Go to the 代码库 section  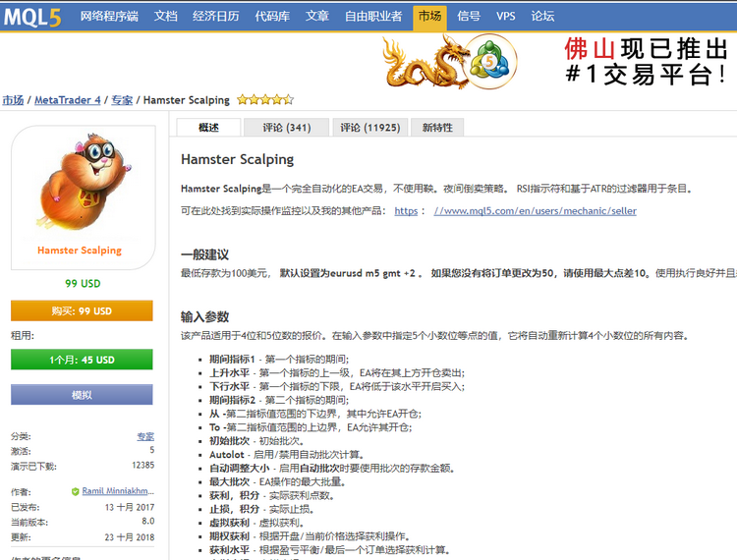click(272, 17)
